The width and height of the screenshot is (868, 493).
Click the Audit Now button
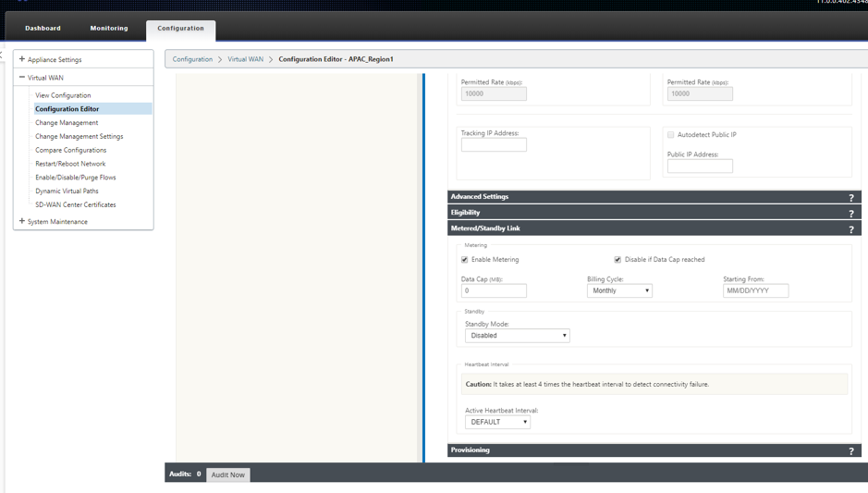point(228,475)
